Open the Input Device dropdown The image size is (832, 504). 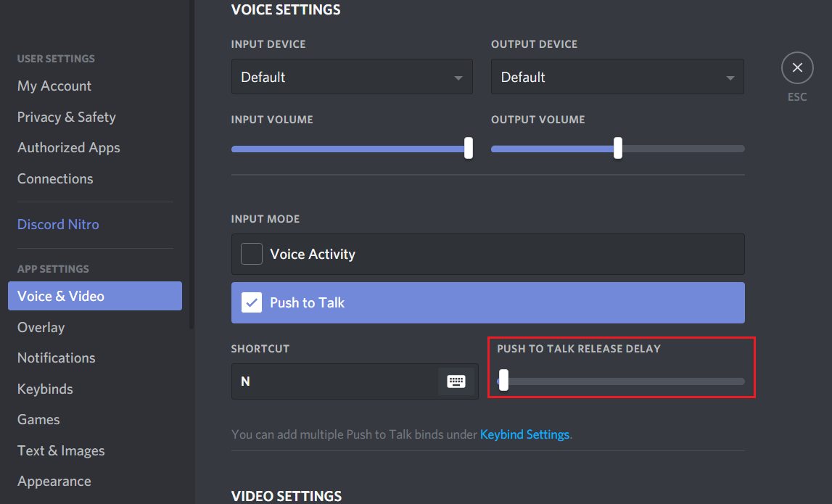(351, 76)
